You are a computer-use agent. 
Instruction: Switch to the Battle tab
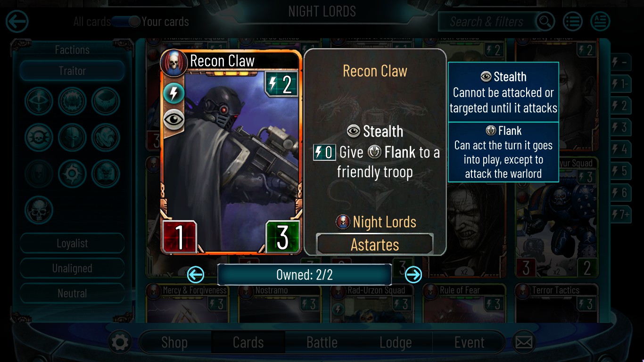click(322, 343)
